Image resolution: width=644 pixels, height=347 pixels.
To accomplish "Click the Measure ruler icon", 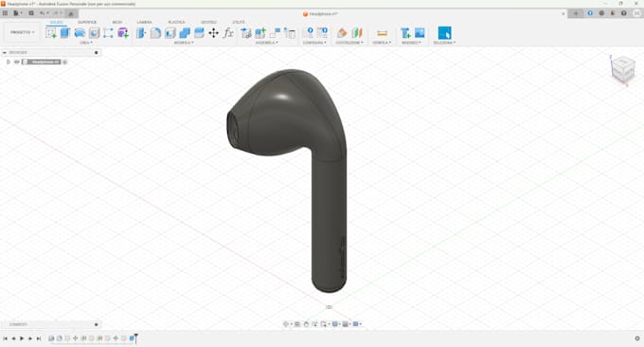I will [x=382, y=33].
